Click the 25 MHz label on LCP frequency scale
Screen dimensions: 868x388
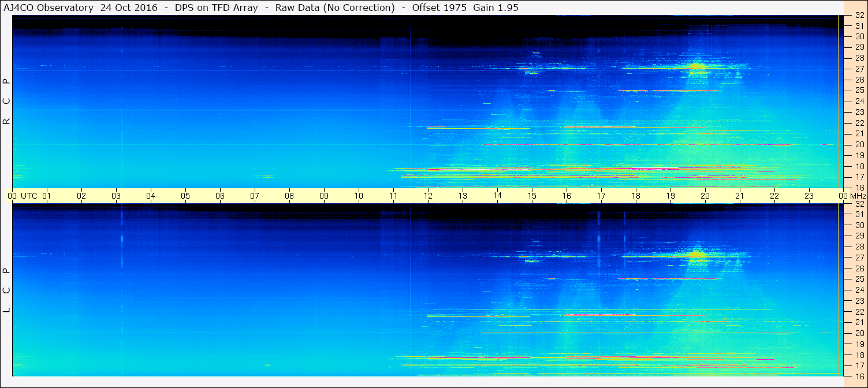pyautogui.click(x=859, y=279)
